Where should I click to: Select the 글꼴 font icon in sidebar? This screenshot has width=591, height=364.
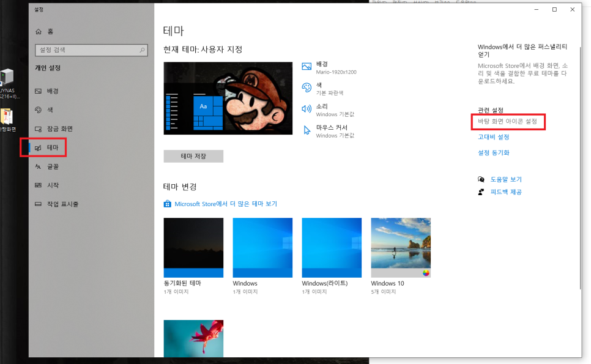[x=38, y=166]
